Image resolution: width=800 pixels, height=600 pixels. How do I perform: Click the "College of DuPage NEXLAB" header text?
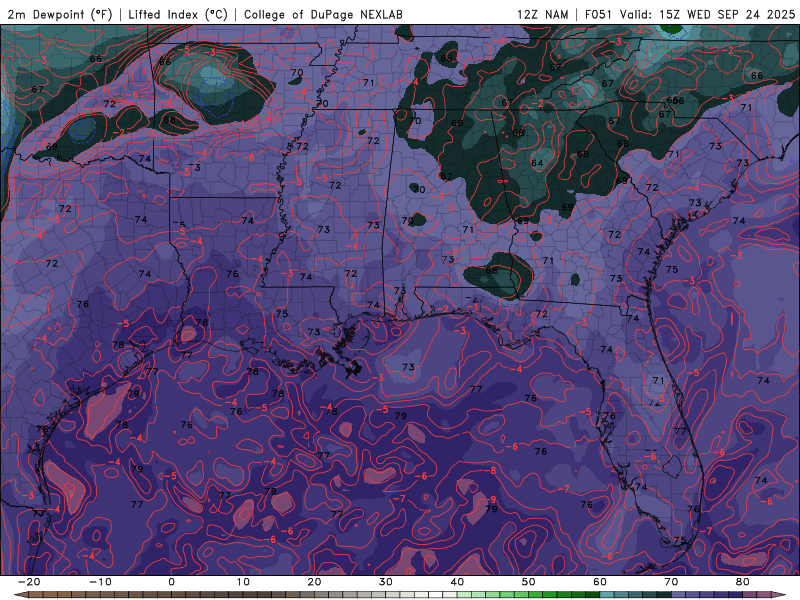[x=323, y=14]
